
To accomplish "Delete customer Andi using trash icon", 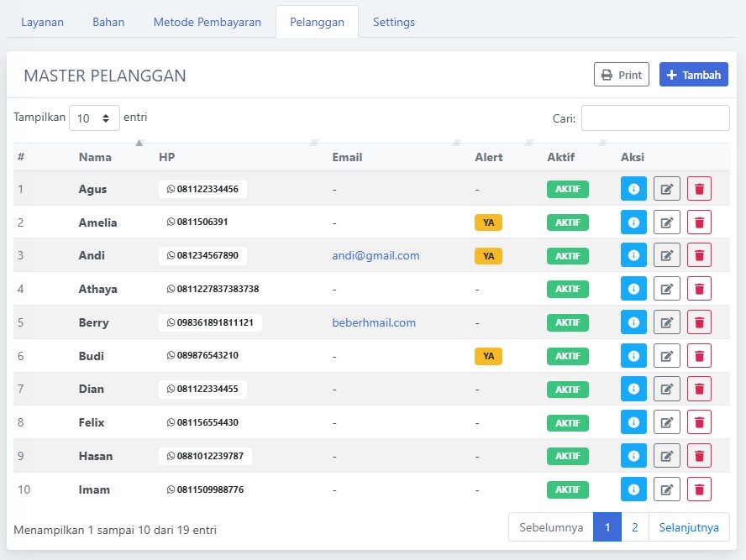I will pos(699,255).
